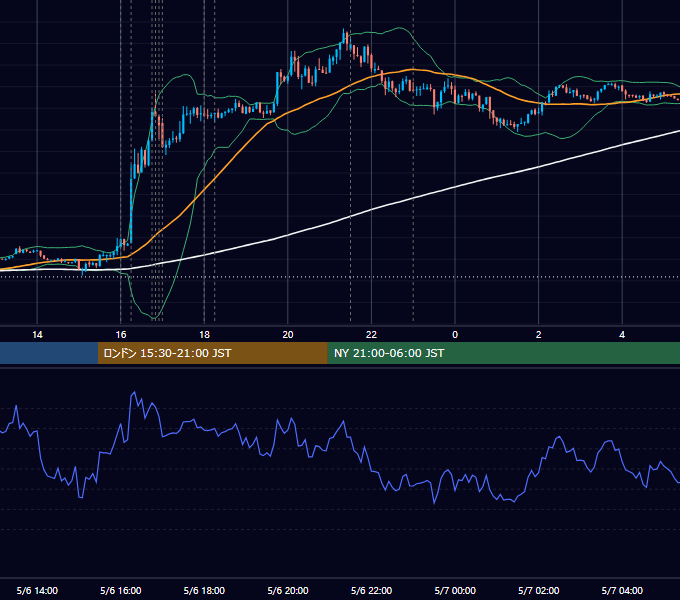Viewport: 680px width, 600px height.
Task: Click the '5/6 20:00' date label
Action: [x=288, y=590]
